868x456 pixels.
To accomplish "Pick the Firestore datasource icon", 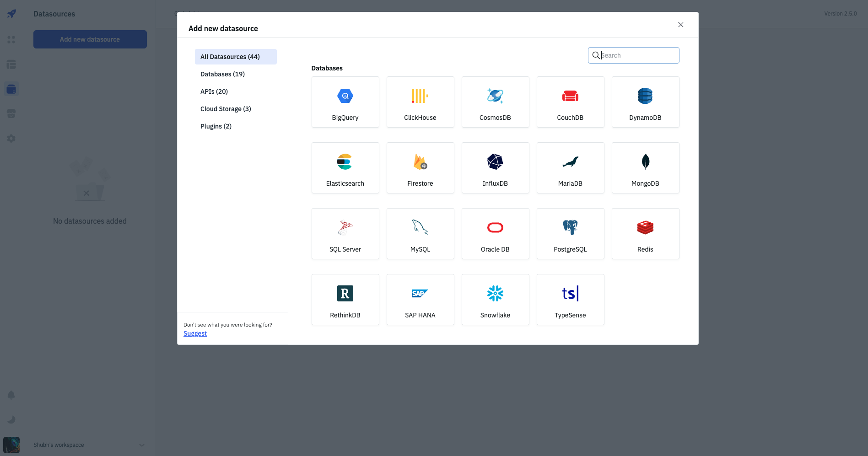I will coord(420,162).
